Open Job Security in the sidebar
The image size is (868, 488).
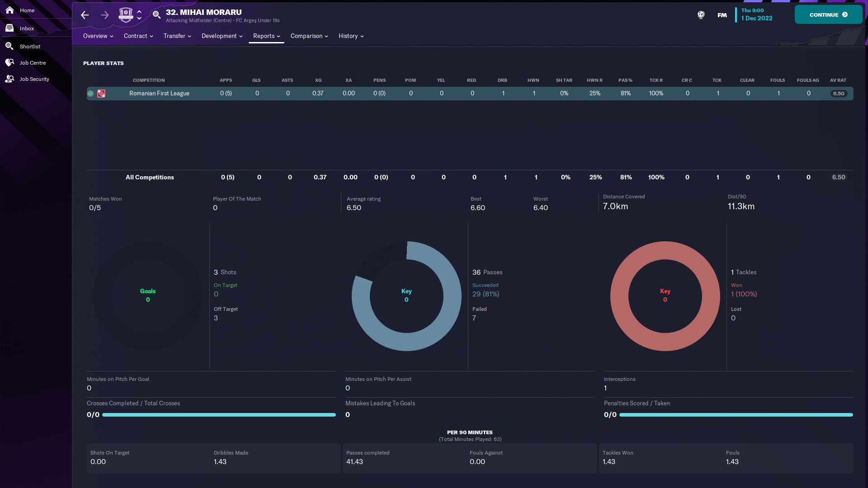(x=34, y=79)
